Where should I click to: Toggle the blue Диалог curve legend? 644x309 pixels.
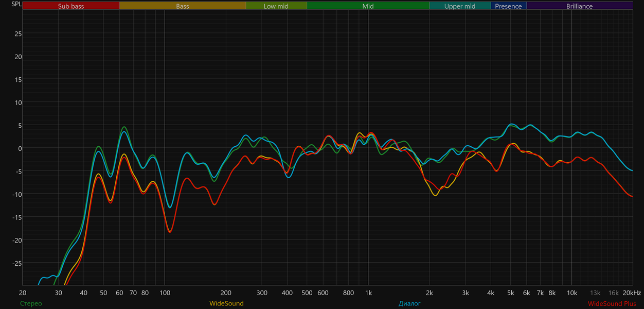(x=409, y=304)
